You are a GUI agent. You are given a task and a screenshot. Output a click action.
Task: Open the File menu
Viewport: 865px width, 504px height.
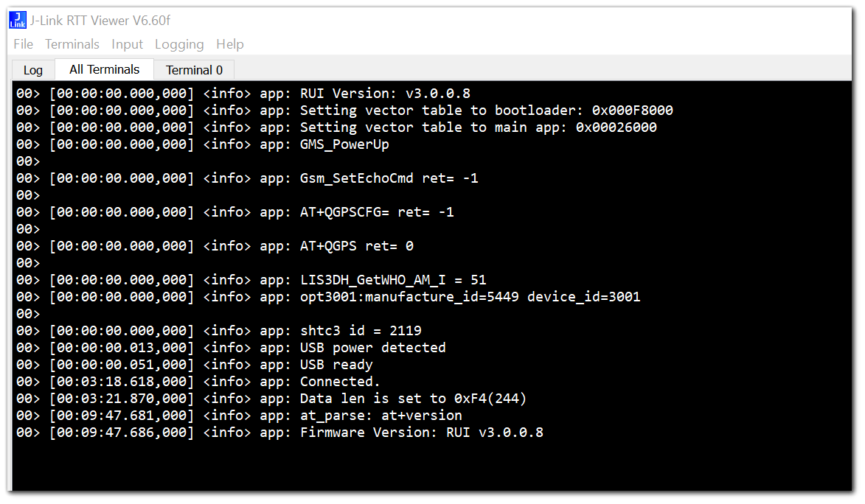point(23,44)
